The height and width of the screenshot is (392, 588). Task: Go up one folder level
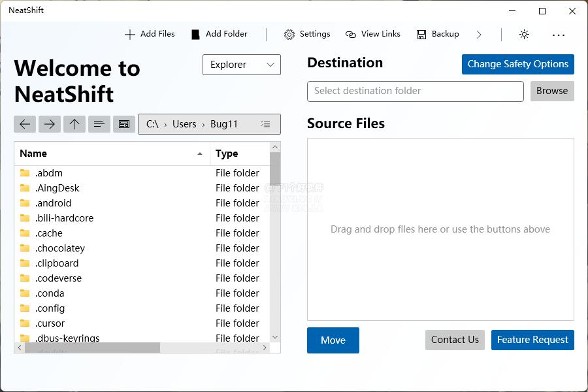(x=74, y=124)
